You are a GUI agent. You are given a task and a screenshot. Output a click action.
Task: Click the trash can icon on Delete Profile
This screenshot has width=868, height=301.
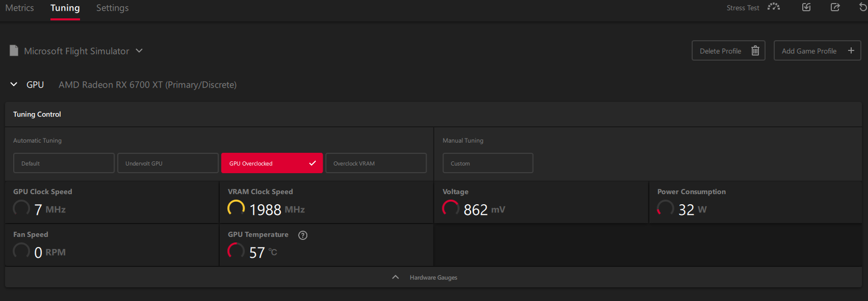pos(755,51)
